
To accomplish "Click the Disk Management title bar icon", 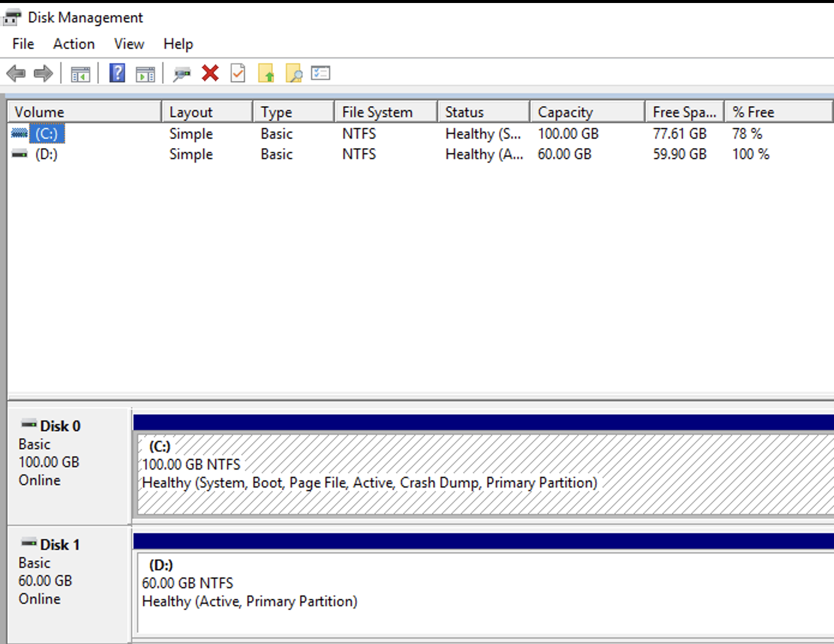I will click(x=10, y=16).
